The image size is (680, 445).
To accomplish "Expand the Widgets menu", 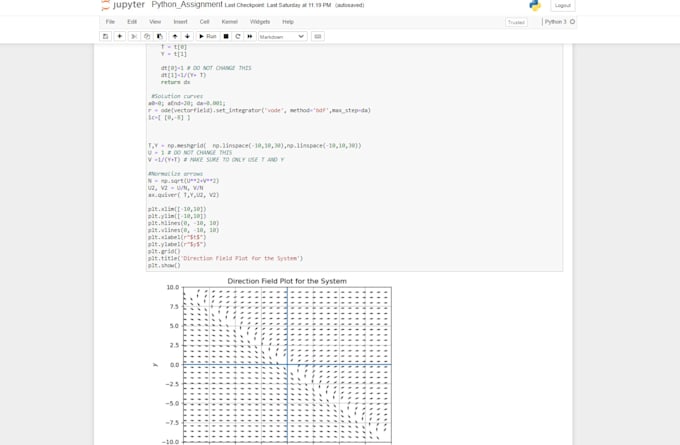I will 260,22.
